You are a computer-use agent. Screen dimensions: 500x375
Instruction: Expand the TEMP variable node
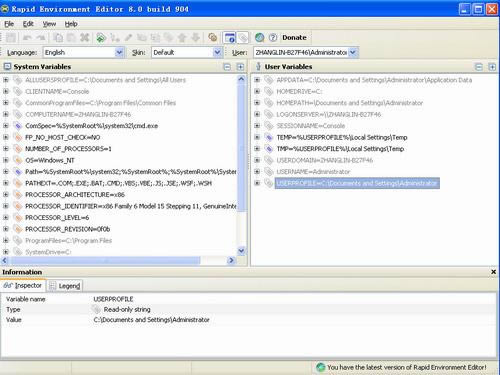257,137
